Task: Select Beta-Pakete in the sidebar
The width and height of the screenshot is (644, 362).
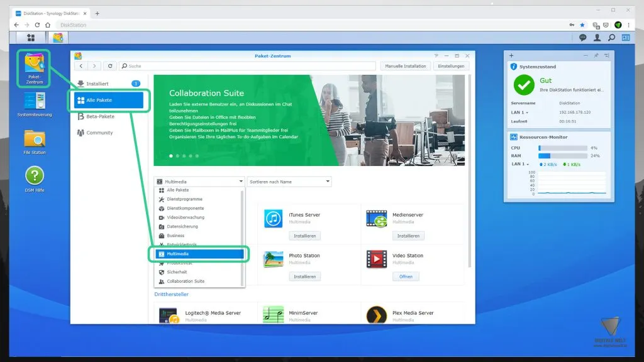Action: [x=108, y=116]
